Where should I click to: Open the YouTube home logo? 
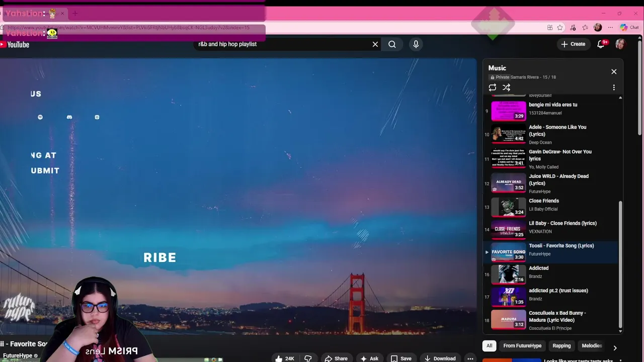15,45
